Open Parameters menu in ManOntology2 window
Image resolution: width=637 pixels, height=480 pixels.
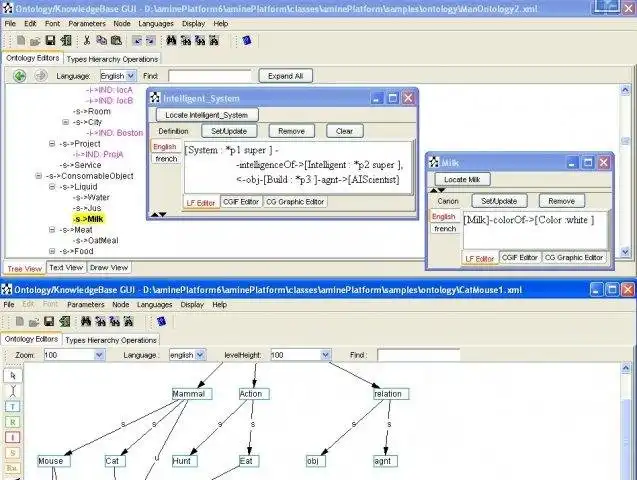coord(87,24)
